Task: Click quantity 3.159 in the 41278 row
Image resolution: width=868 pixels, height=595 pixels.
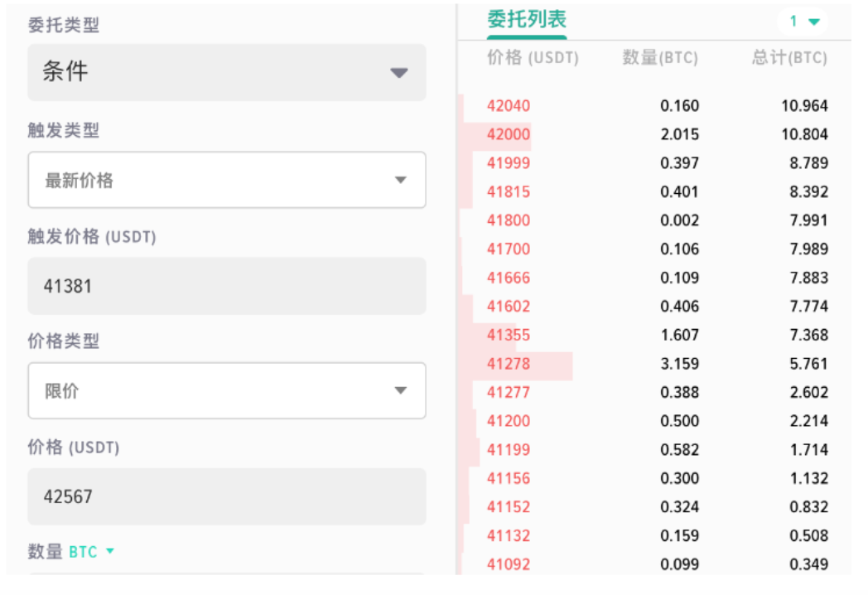Action: click(x=680, y=364)
